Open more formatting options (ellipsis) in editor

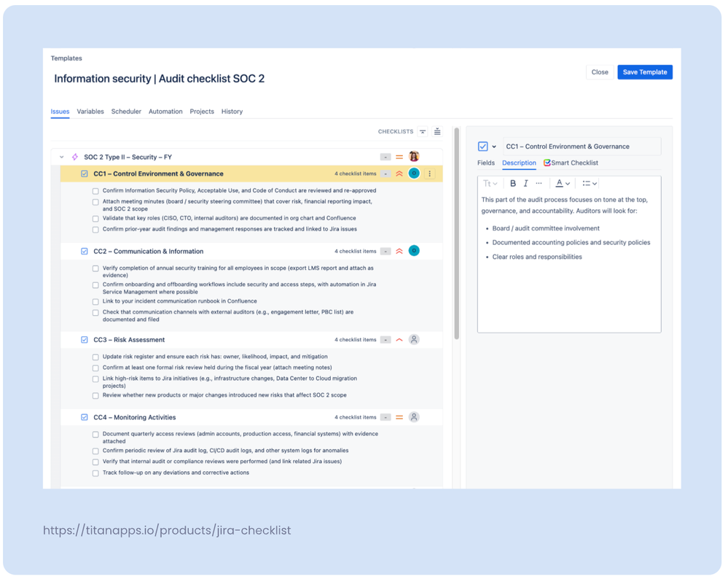pos(539,184)
